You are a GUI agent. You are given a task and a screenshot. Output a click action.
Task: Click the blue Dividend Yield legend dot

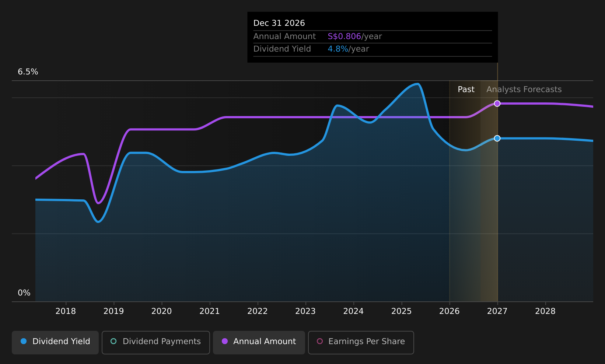pyautogui.click(x=24, y=341)
